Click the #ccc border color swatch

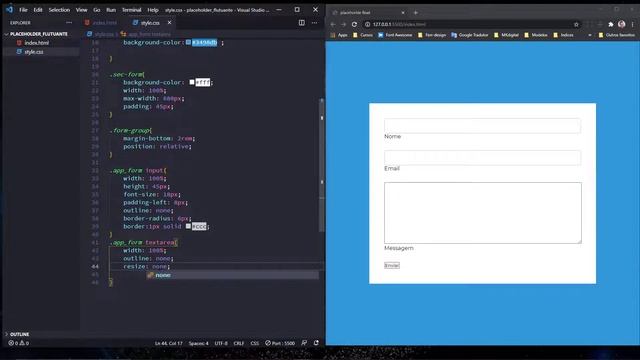(188, 226)
